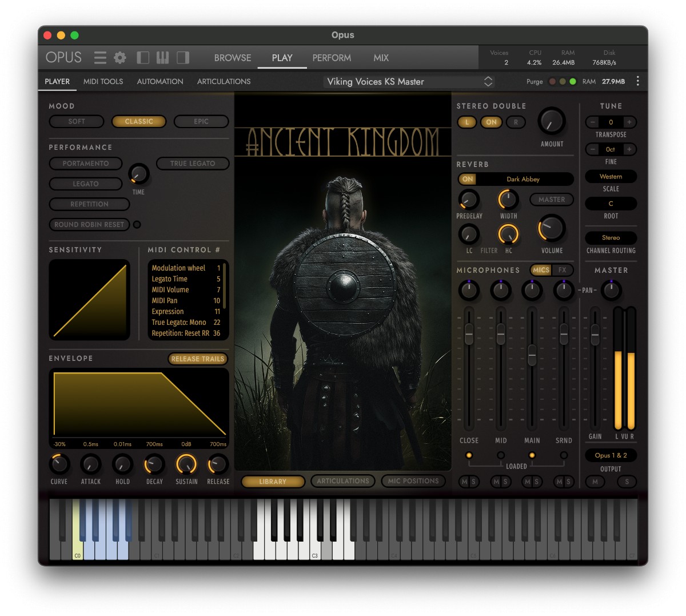Solo the Master output
The image size is (686, 616).
[x=627, y=482]
